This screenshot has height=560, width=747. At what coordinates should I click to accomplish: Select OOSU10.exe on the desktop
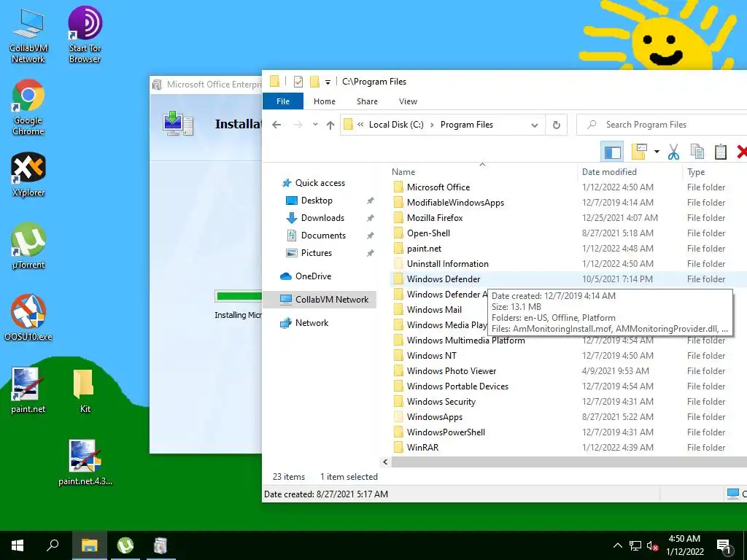click(28, 318)
